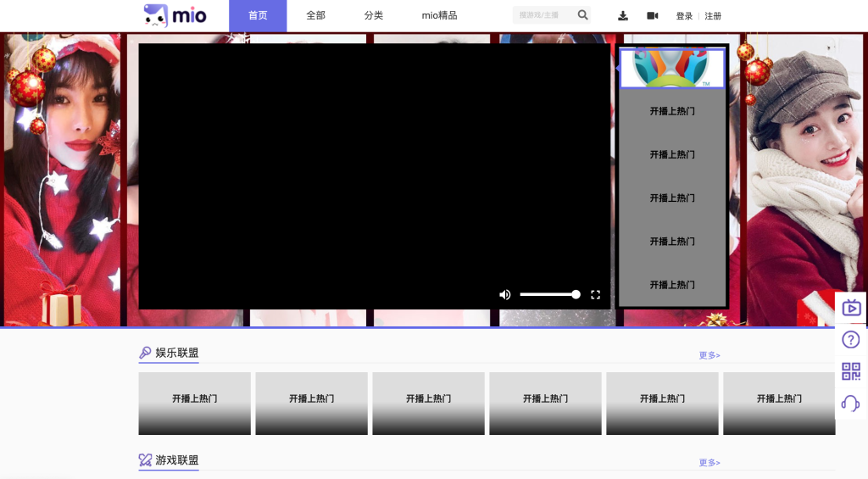This screenshot has width=868, height=479.
Task: Click the black video player area
Action: tap(374, 176)
